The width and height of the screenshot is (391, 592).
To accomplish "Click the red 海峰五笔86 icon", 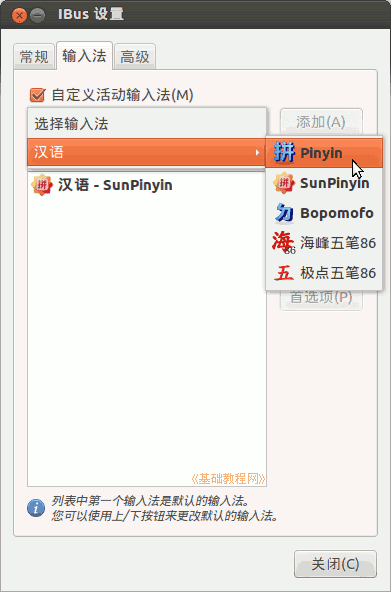I will pos(284,243).
